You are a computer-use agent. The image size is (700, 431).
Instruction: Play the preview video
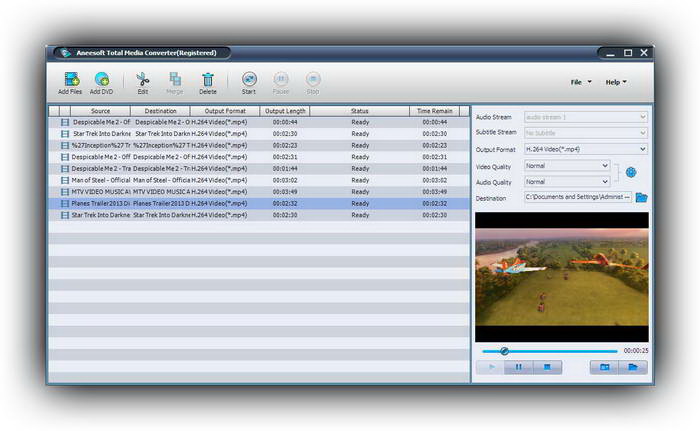click(x=491, y=367)
